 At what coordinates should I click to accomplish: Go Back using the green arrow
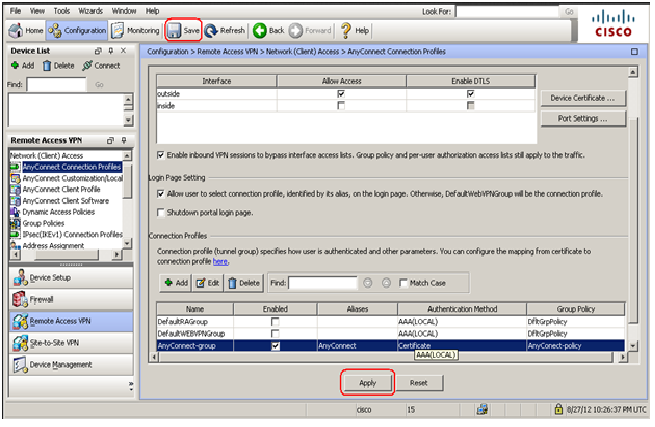260,30
